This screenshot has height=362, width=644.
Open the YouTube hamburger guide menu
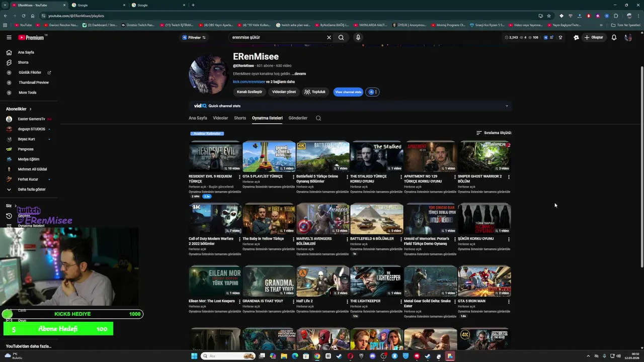[9, 37]
